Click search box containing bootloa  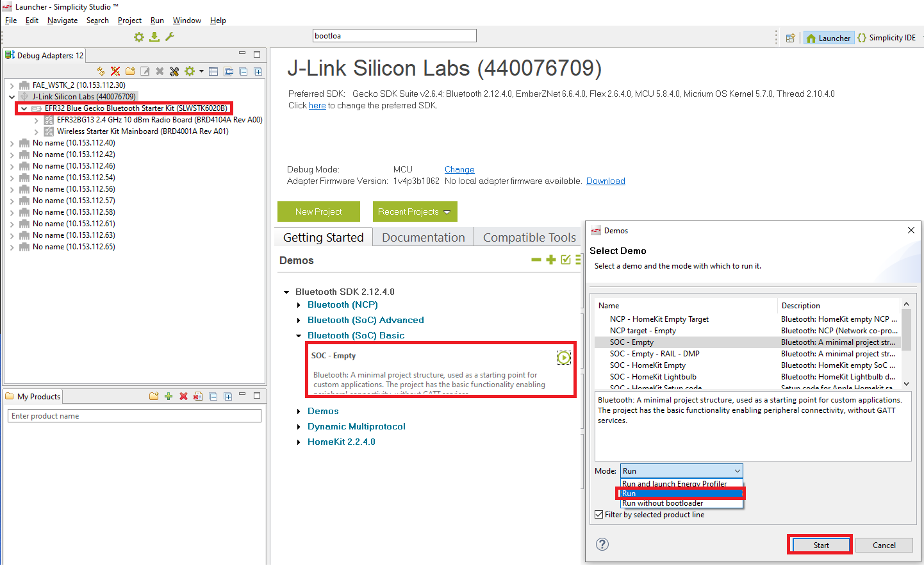click(x=395, y=36)
